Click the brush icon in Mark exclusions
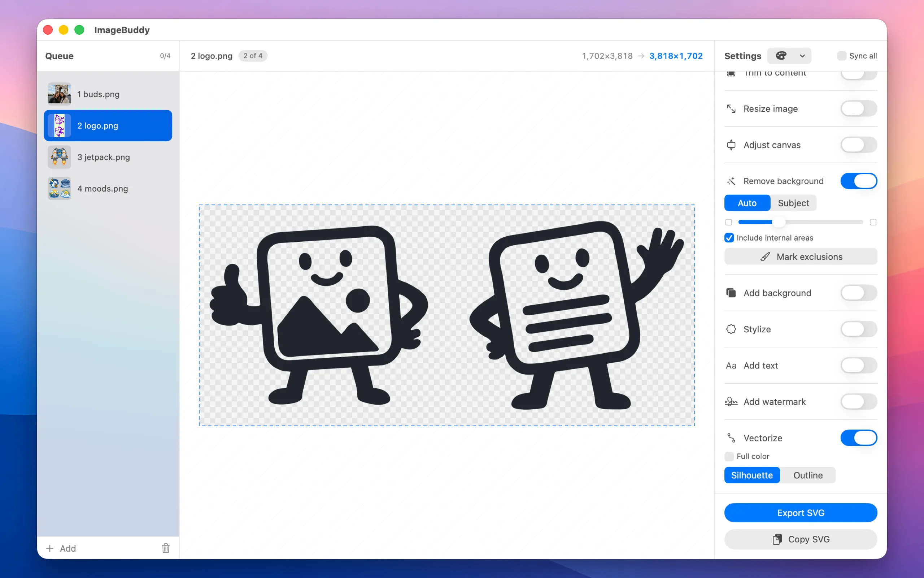 (x=765, y=257)
